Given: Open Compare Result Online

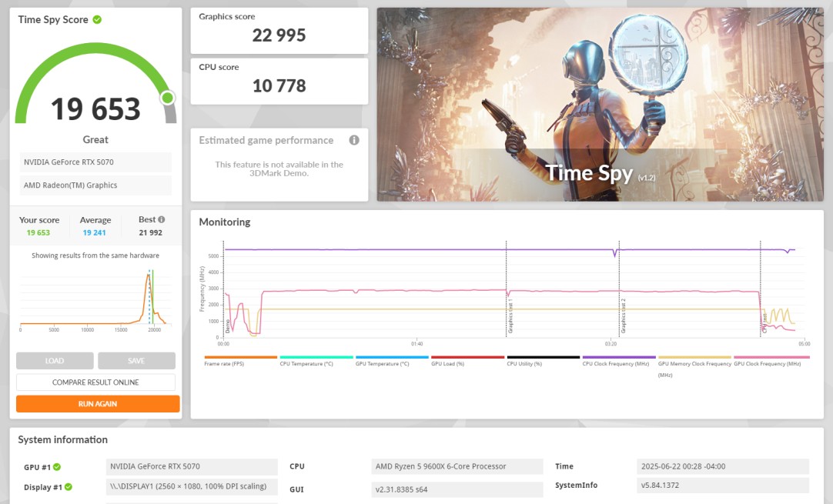Looking at the screenshot, I should pos(95,382).
